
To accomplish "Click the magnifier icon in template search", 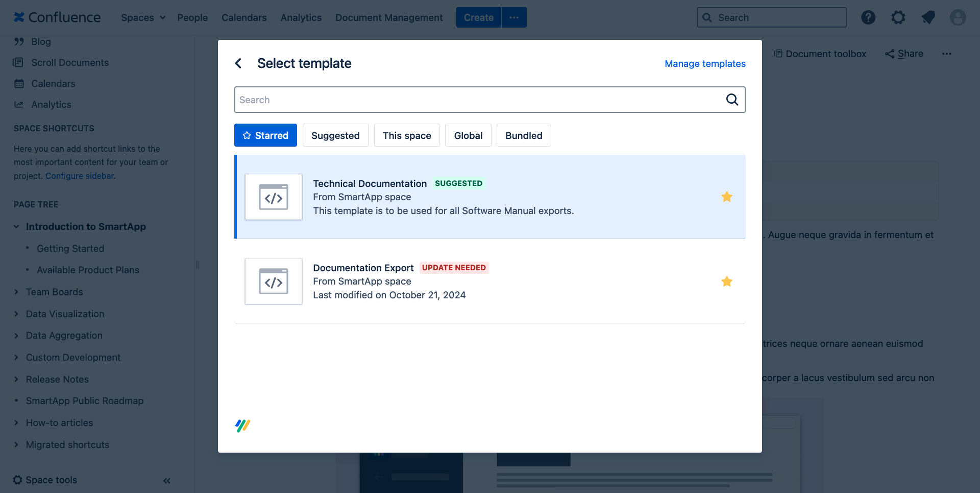I will pos(732,100).
